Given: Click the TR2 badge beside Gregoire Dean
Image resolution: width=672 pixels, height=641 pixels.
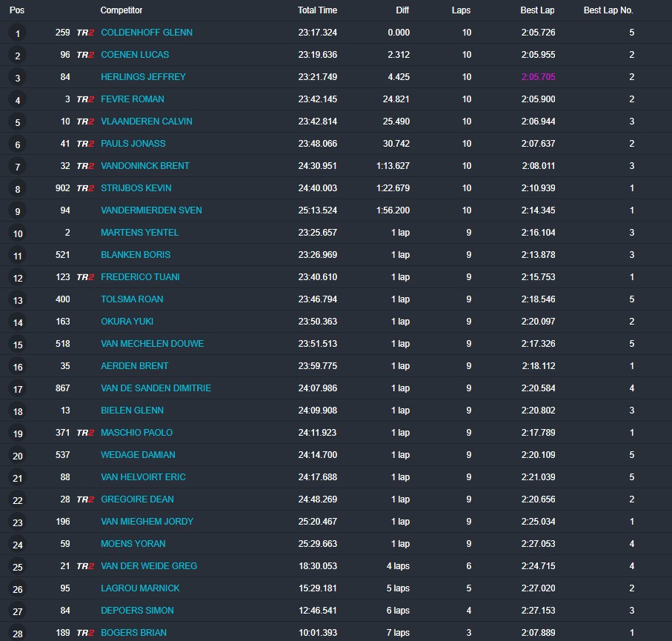Looking at the screenshot, I should click(x=85, y=499).
